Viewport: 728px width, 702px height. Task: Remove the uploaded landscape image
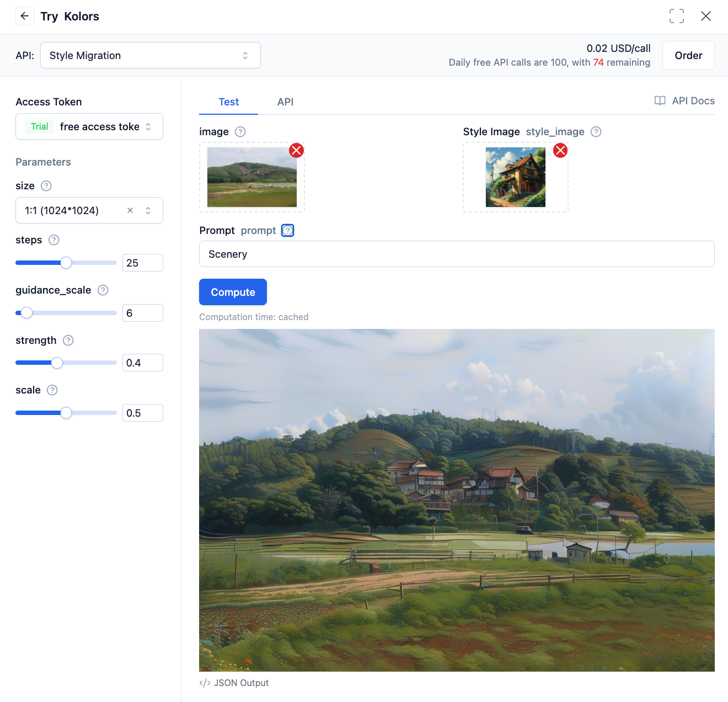[x=296, y=150]
